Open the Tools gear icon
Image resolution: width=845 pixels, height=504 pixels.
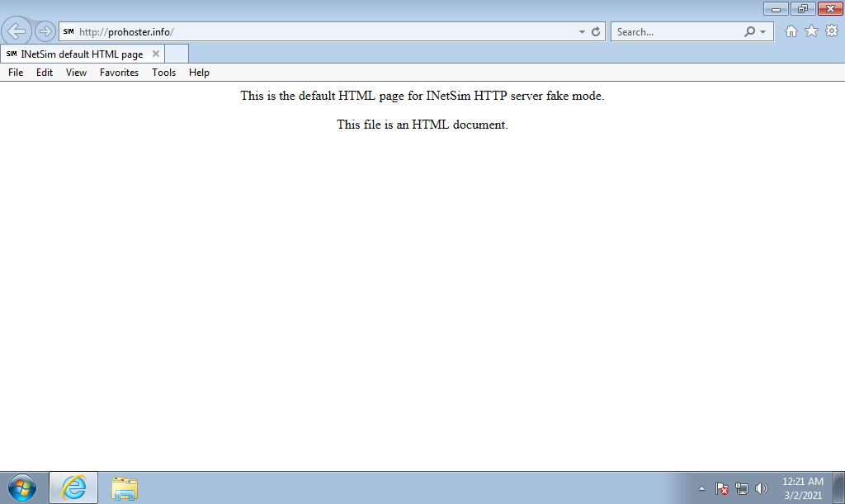(832, 31)
